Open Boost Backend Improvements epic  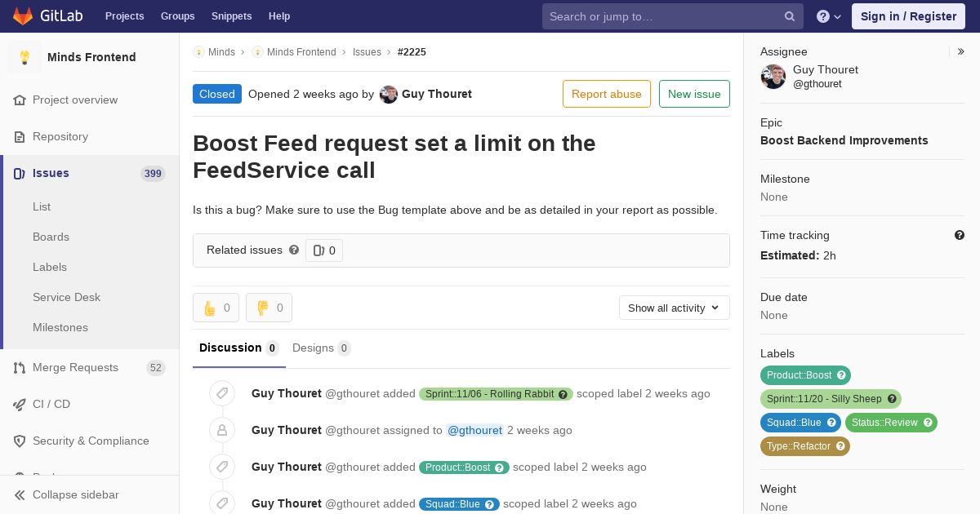click(x=844, y=140)
